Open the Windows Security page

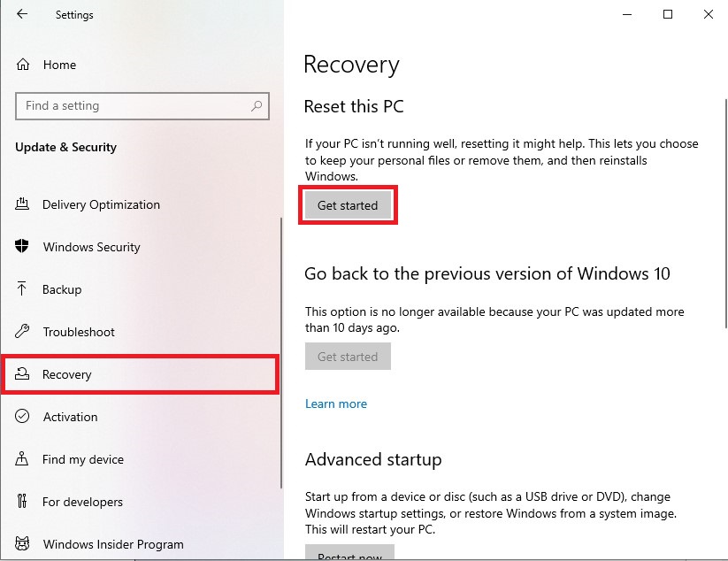pyautogui.click(x=91, y=247)
